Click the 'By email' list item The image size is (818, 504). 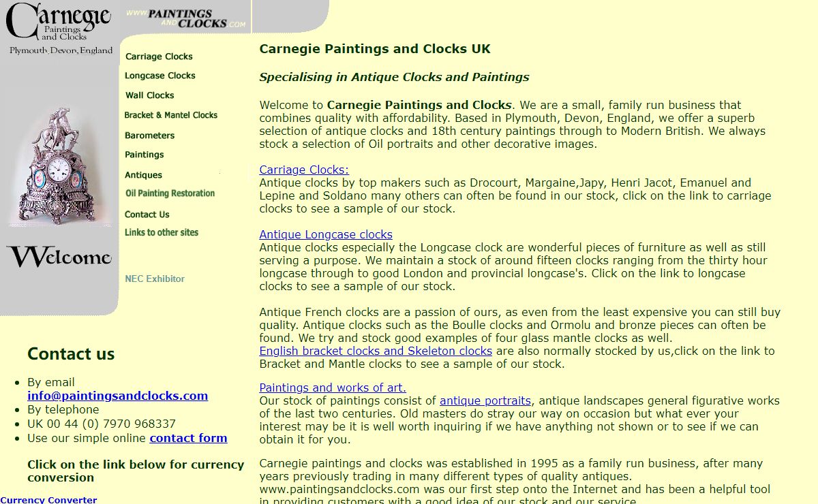51,382
